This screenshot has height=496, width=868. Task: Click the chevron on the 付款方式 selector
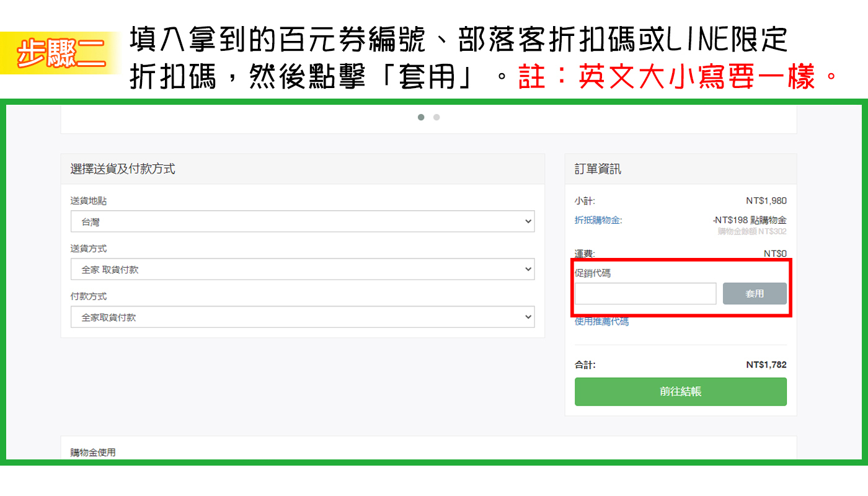(528, 317)
